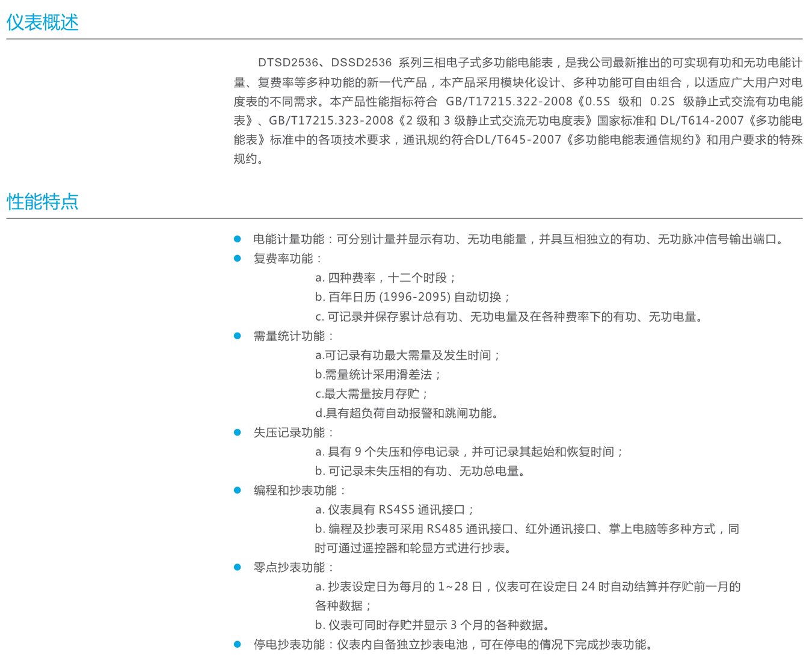The height and width of the screenshot is (655, 812).
Task: Click the blue bullet beside 需量统计功能
Action: click(237, 336)
